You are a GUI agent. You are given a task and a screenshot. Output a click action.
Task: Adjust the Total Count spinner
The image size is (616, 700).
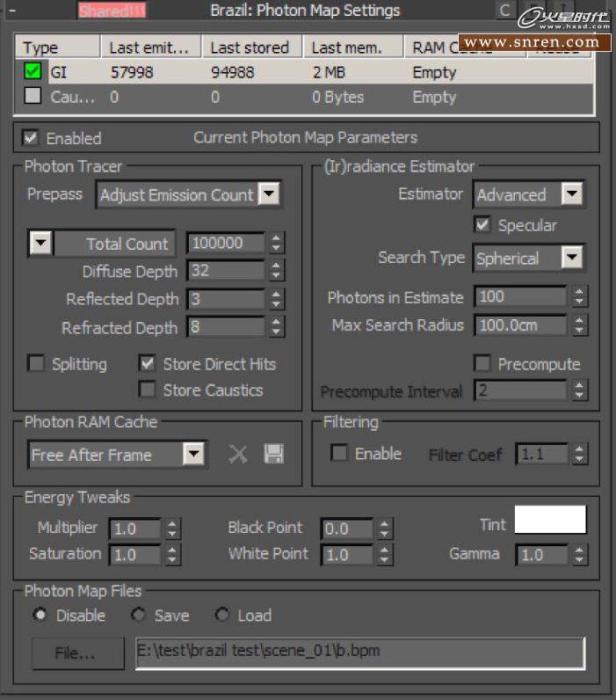pos(276,244)
